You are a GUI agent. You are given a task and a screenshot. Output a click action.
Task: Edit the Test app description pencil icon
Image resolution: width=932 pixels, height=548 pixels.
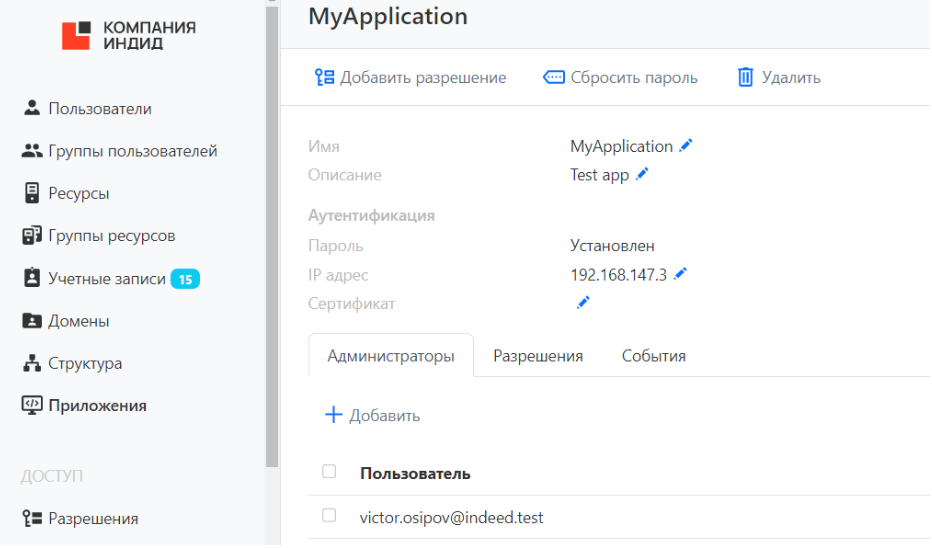[x=642, y=175]
